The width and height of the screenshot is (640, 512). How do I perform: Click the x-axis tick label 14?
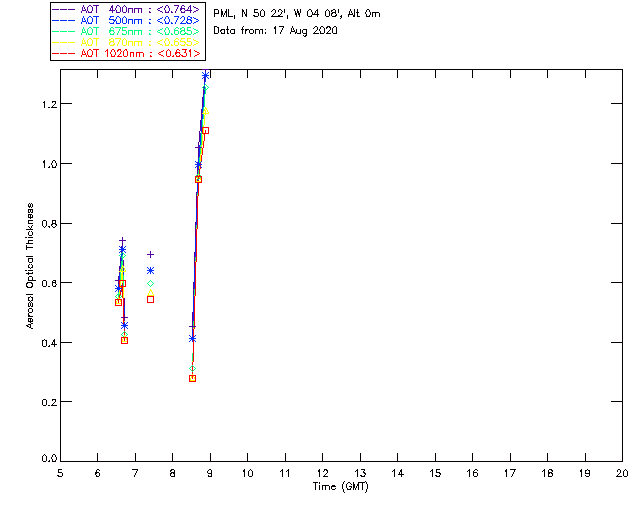[398, 473]
